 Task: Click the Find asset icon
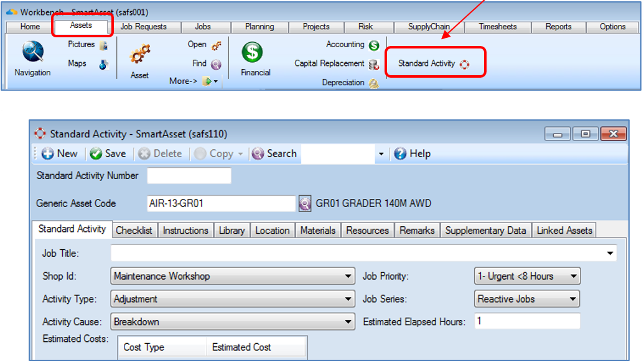216,64
